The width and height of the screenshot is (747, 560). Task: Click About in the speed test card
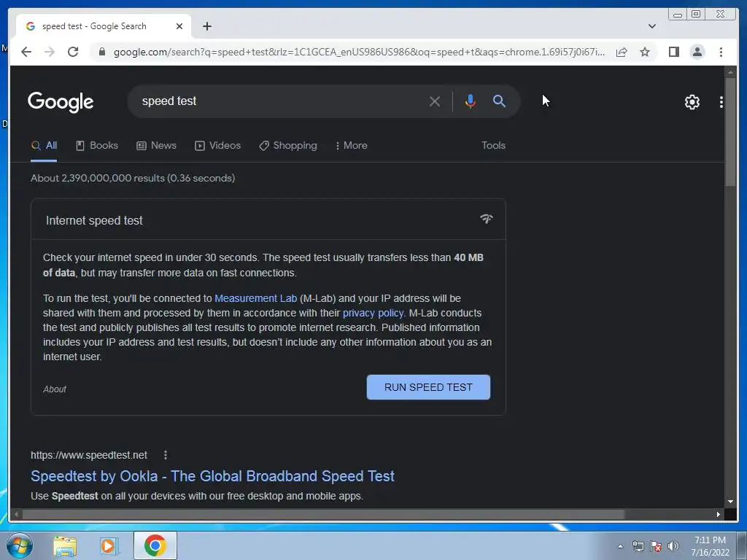tap(55, 389)
